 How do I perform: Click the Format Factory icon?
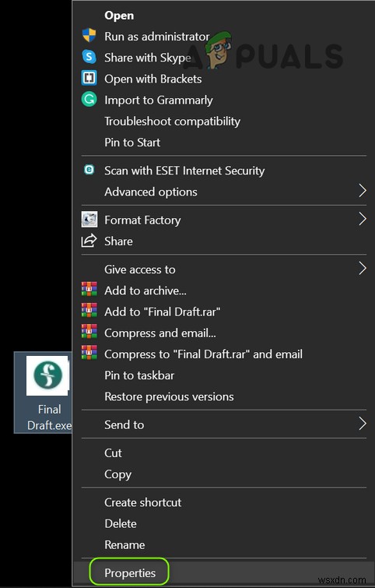tap(89, 220)
